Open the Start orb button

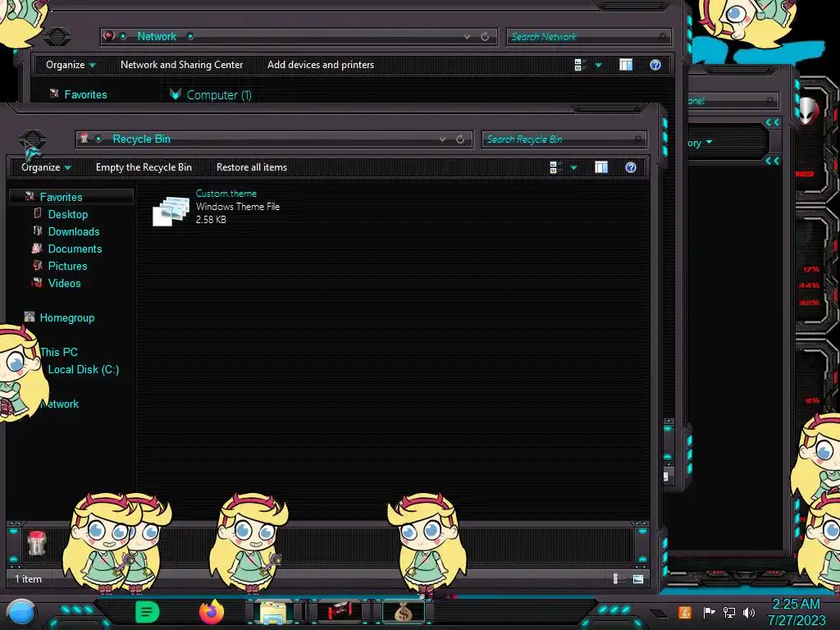point(21,613)
